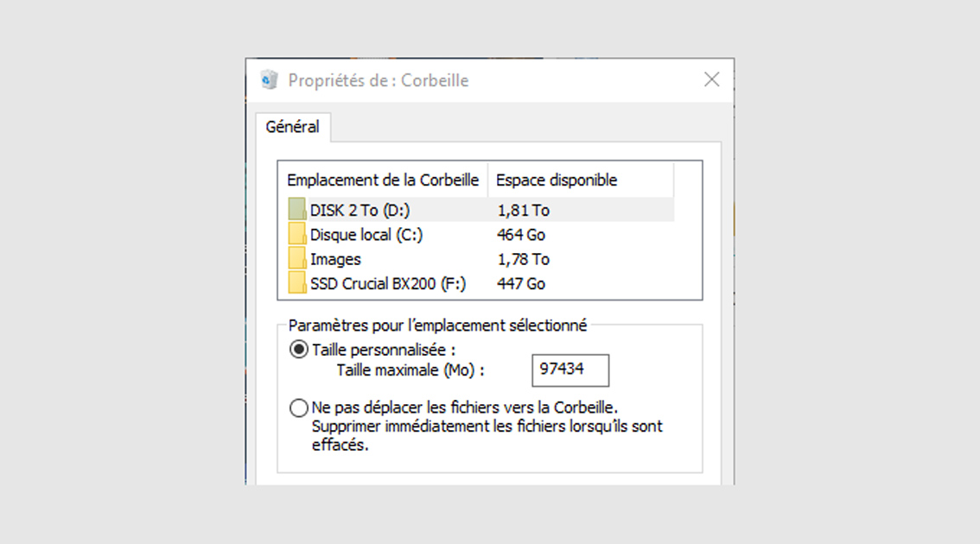The width and height of the screenshot is (980, 544).
Task: Focus the Taille maximale (Mo) field
Action: click(570, 370)
